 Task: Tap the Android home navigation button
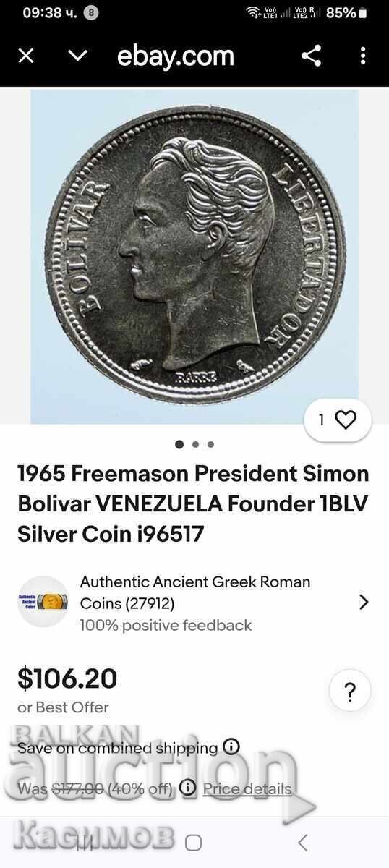pyautogui.click(x=193, y=842)
